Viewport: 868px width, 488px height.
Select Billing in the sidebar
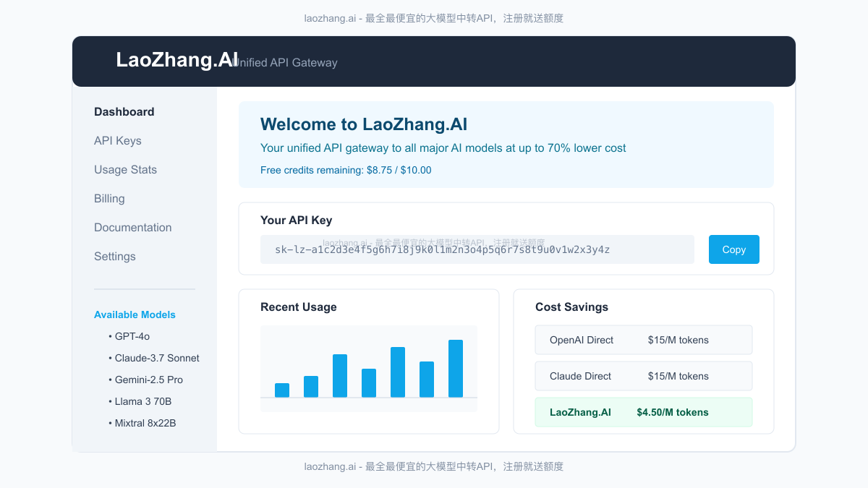(109, 199)
